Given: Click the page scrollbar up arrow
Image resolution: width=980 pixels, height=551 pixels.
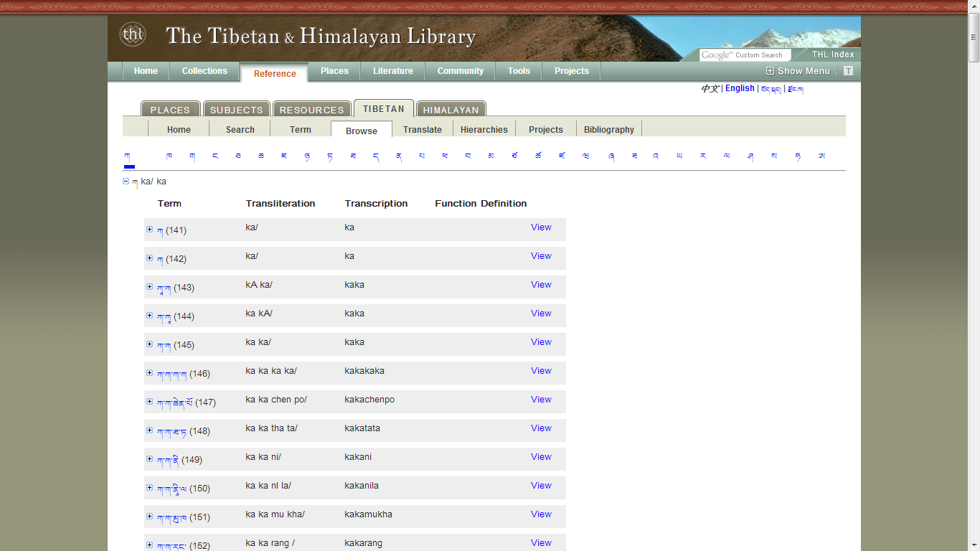Looking at the screenshot, I should pos(974,6).
